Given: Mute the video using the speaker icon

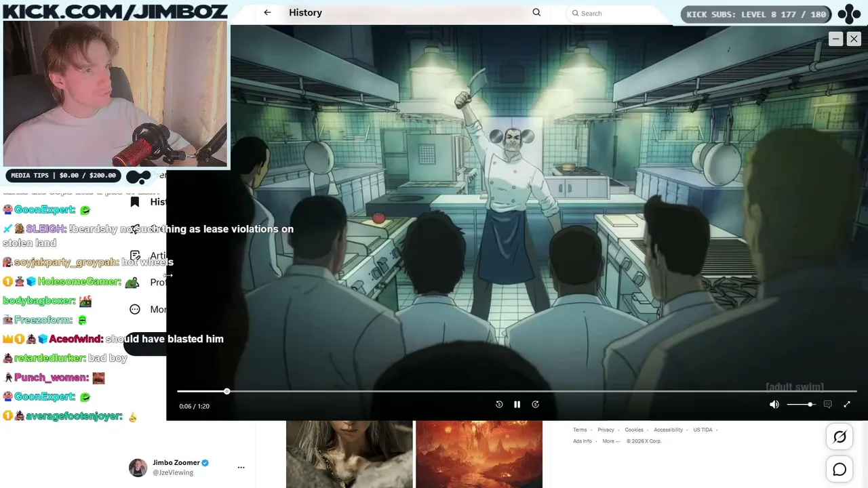Looking at the screenshot, I should pyautogui.click(x=774, y=405).
